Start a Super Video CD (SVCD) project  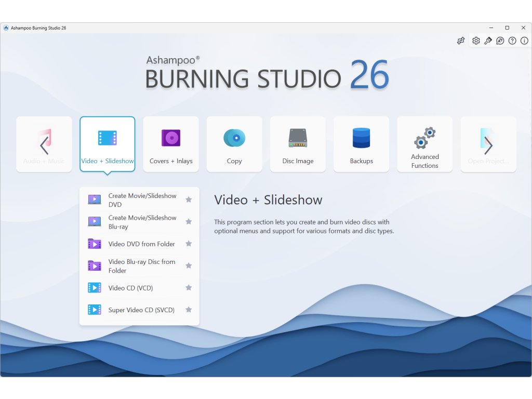coord(139,310)
